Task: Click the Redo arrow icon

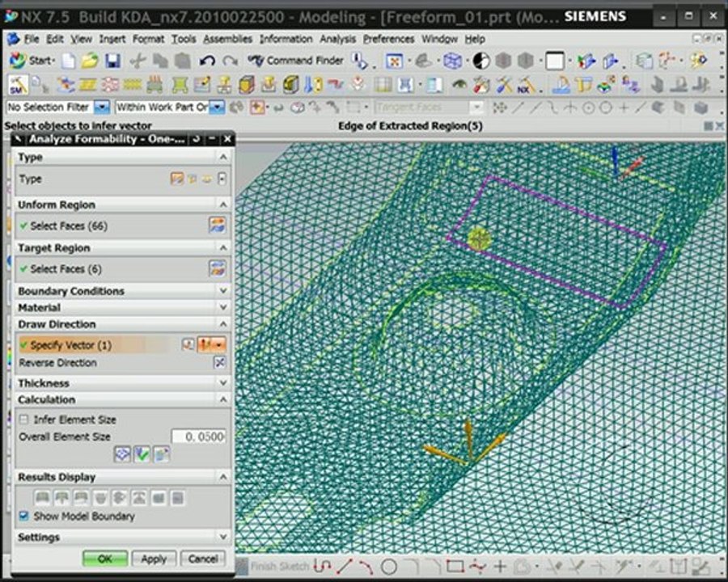Action: pyautogui.click(x=230, y=61)
